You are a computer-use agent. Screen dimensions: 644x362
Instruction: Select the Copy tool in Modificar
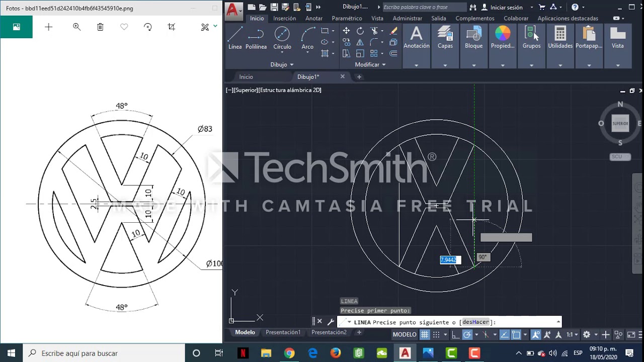[347, 42]
